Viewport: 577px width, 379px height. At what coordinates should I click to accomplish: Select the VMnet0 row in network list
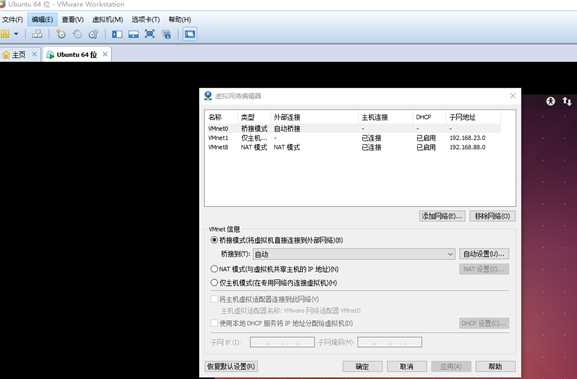(x=353, y=128)
